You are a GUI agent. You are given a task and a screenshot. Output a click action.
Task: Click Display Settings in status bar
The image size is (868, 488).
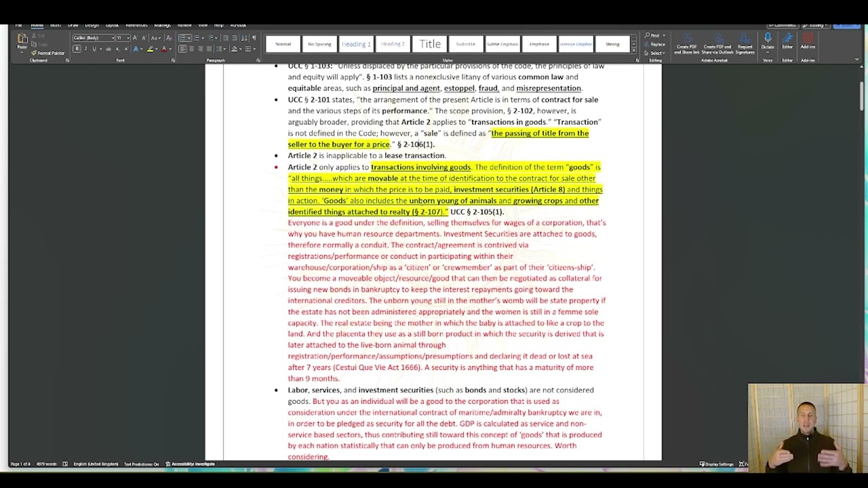[717, 464]
